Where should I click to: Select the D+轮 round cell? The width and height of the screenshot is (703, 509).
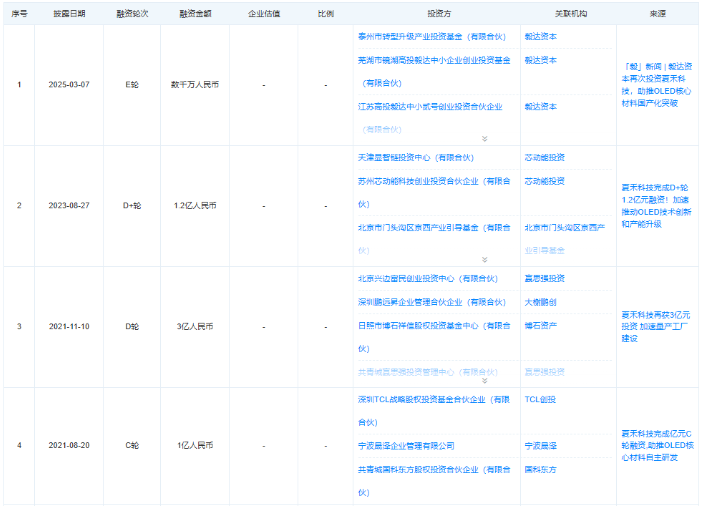click(x=132, y=206)
